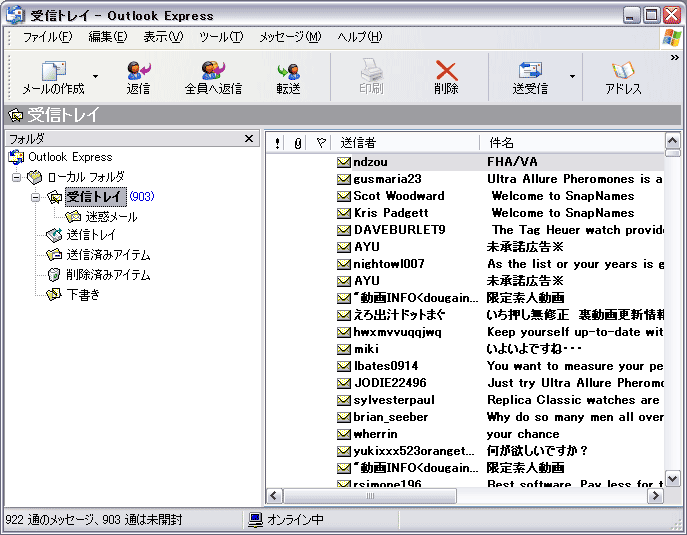Select the message from wherrin
Image resolution: width=687 pixels, height=535 pixels.
(x=465, y=434)
